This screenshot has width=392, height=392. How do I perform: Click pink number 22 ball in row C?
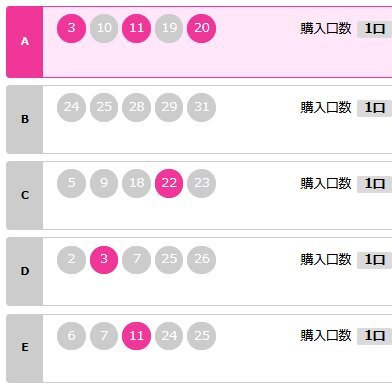[x=169, y=183]
